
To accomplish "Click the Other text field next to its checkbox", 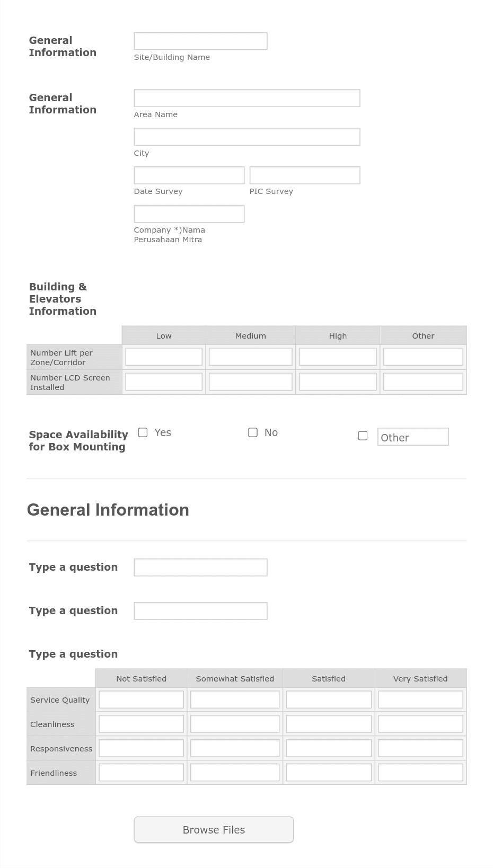I will (x=413, y=437).
